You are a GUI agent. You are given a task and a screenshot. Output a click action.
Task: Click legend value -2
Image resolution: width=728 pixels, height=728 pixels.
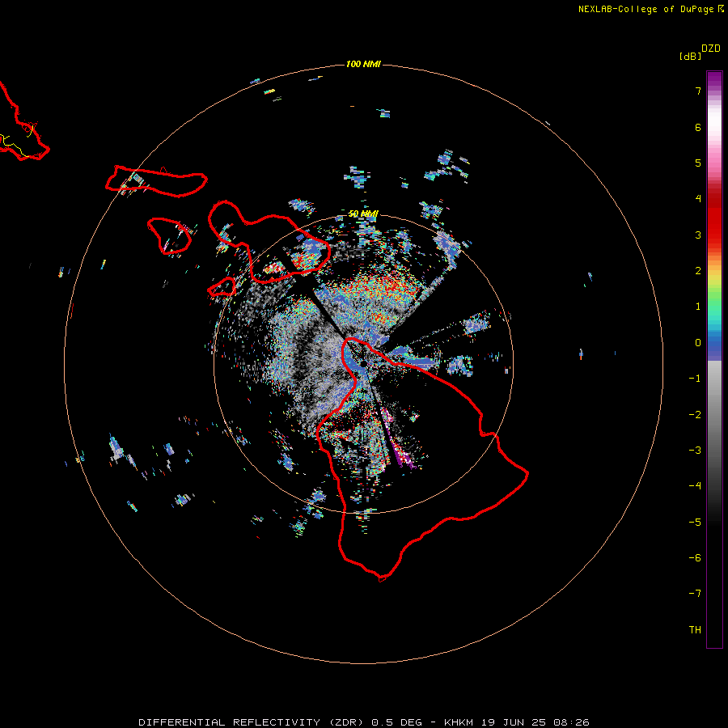click(695, 415)
